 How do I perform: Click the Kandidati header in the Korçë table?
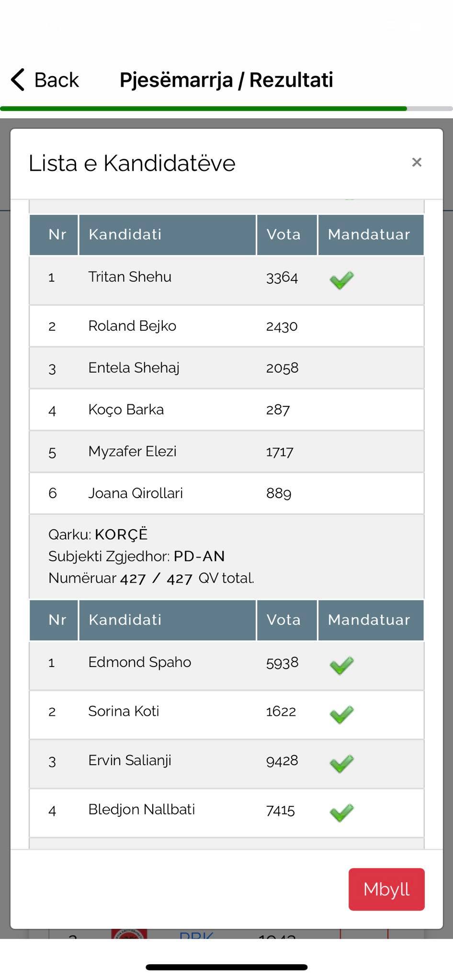tap(125, 620)
